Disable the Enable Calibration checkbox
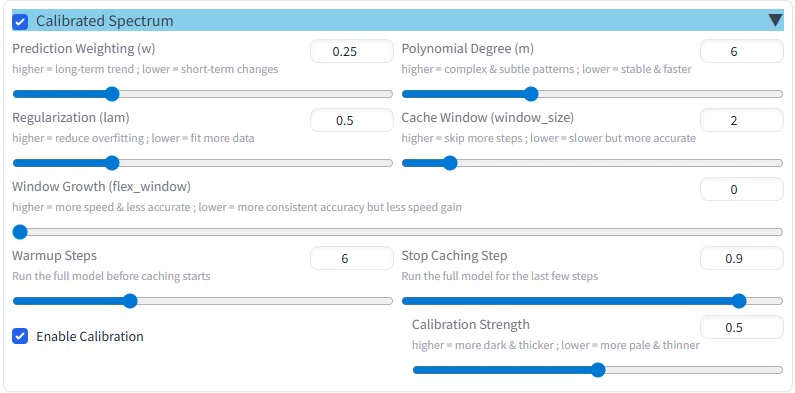Image resolution: width=795 pixels, height=393 pixels. (x=20, y=336)
